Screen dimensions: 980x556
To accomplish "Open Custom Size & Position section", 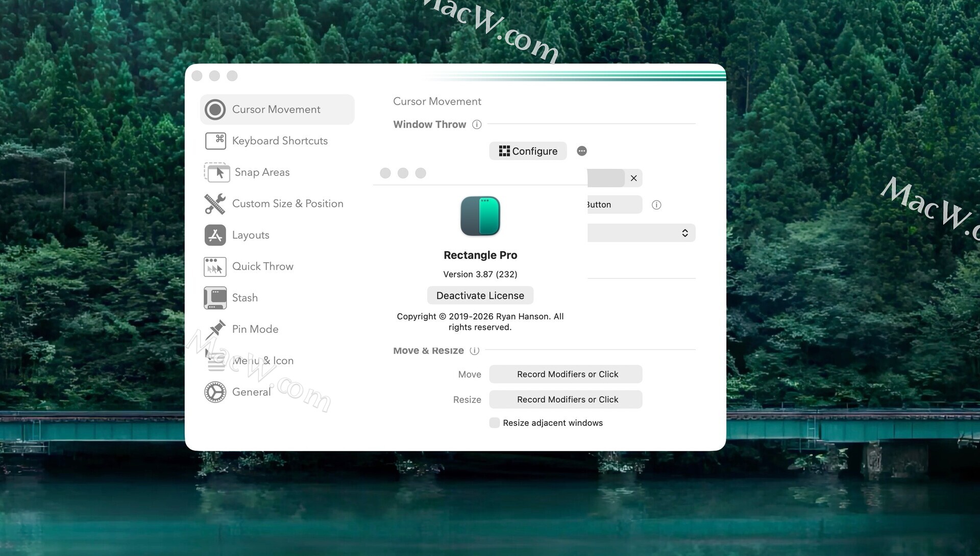I will coord(288,204).
